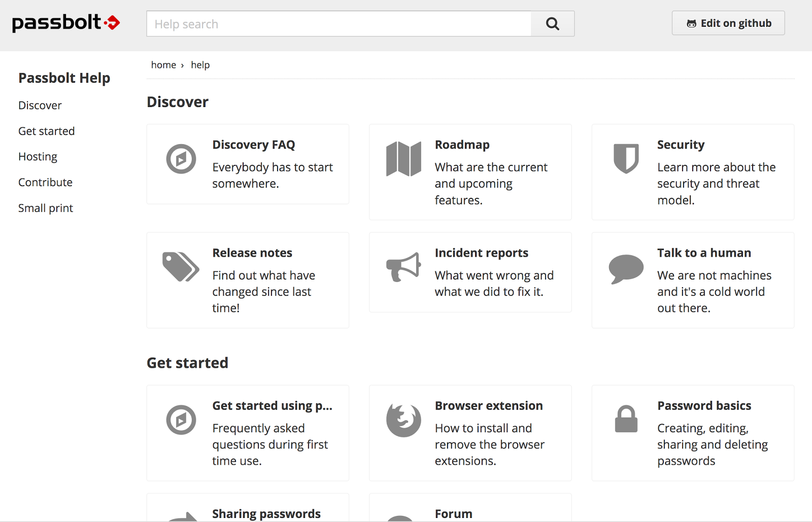
Task: Click the help breadcrumb link
Action: pyautogui.click(x=200, y=65)
